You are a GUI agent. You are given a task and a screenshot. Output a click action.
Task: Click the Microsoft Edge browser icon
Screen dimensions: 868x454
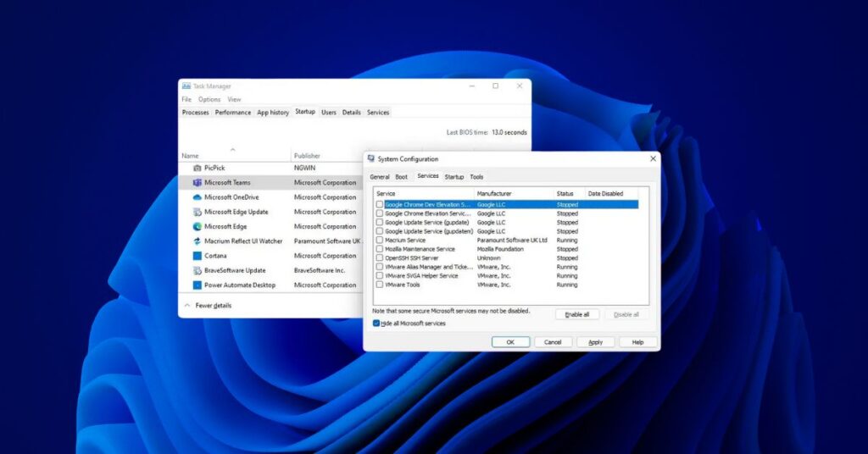tap(197, 226)
